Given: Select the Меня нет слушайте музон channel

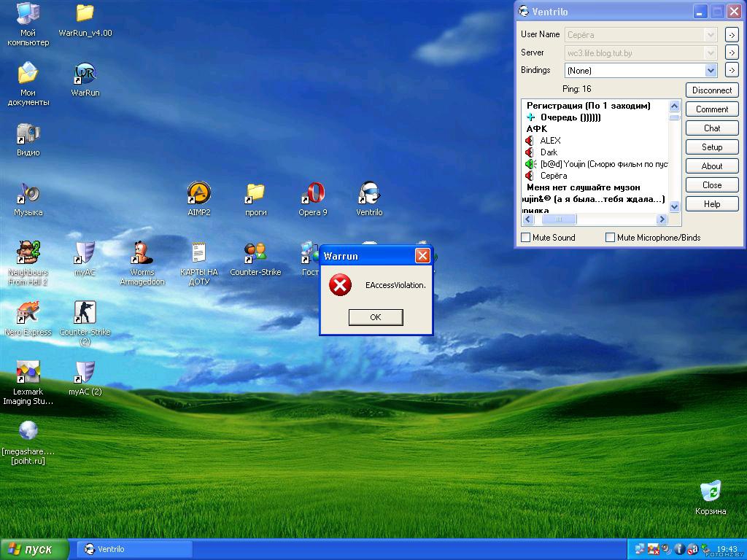Looking at the screenshot, I should [x=583, y=187].
